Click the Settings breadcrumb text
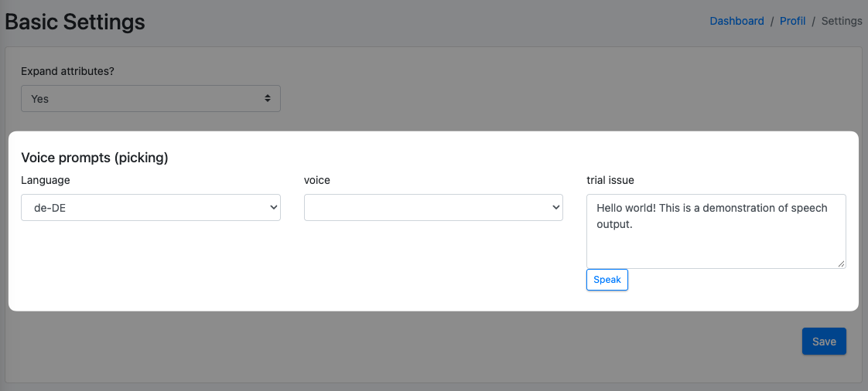The height and width of the screenshot is (391, 868). pyautogui.click(x=842, y=21)
